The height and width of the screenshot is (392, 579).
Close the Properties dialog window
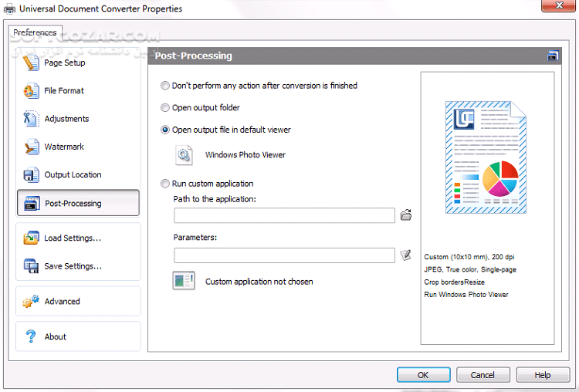[558, 5]
